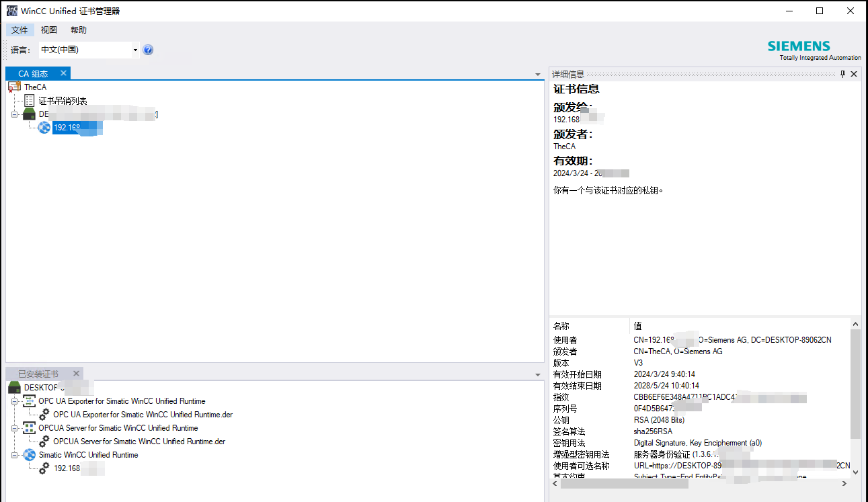This screenshot has height=502, width=868.
Task: Close the 已安装证书 tab
Action: [x=76, y=374]
